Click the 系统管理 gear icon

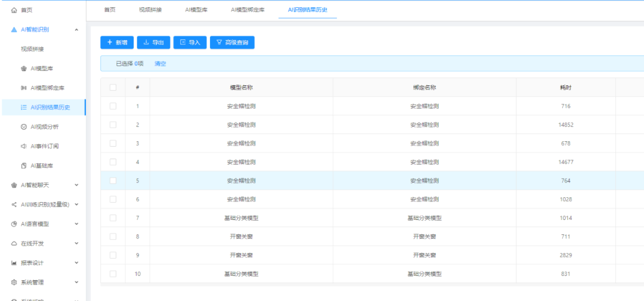[x=14, y=283]
